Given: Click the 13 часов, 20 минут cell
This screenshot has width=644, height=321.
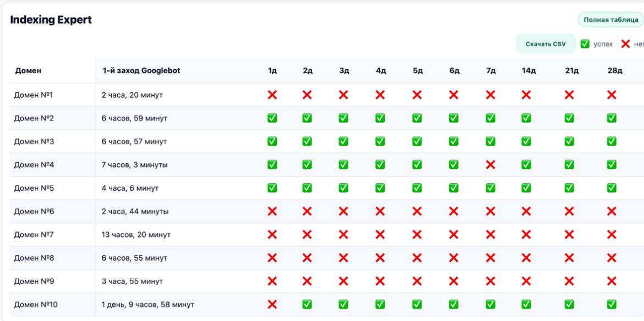Looking at the screenshot, I should (136, 235).
